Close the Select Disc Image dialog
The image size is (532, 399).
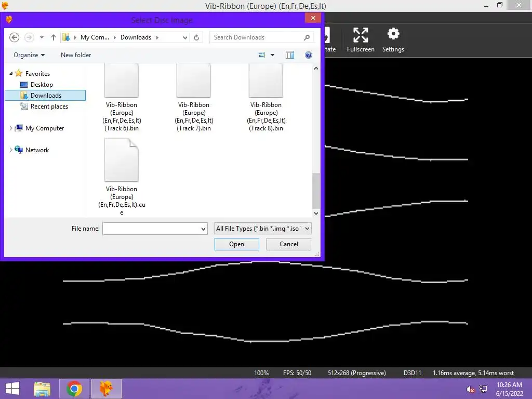pos(313,18)
